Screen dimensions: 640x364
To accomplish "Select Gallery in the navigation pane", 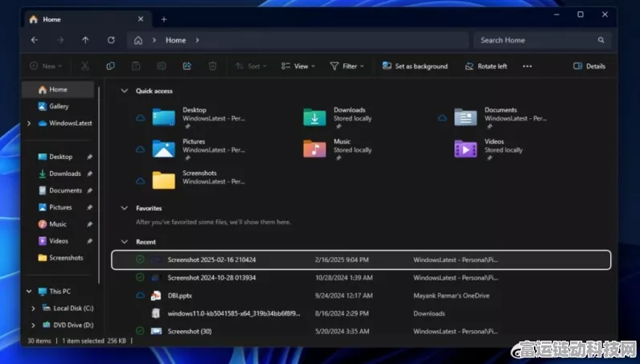I will 59,106.
